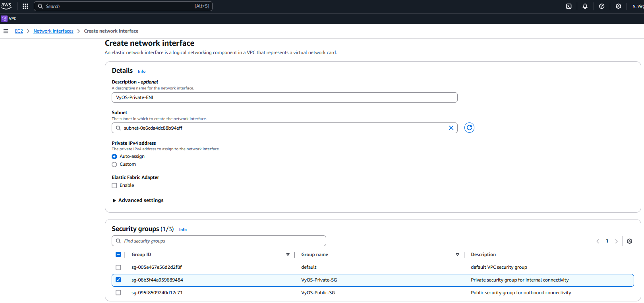Open the help question mark icon
The width and height of the screenshot is (644, 303).
[x=601, y=6]
